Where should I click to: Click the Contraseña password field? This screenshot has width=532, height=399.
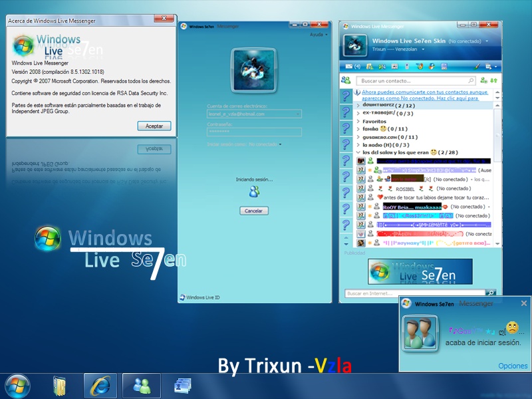[x=254, y=132]
